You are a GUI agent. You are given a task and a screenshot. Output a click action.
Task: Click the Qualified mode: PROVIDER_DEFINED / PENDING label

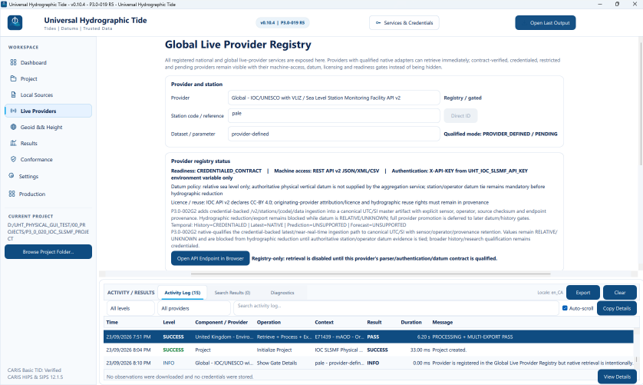point(500,134)
